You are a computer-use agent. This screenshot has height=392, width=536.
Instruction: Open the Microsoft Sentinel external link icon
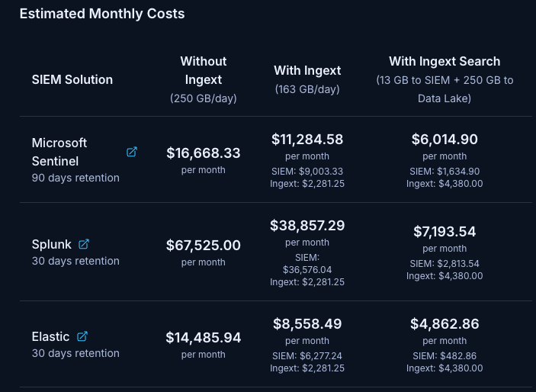pos(132,152)
